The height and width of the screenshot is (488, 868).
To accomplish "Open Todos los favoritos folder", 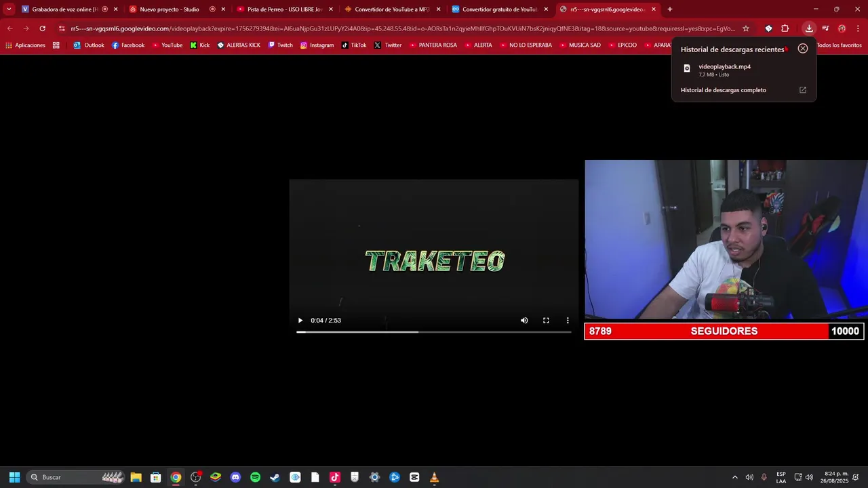I will (839, 45).
